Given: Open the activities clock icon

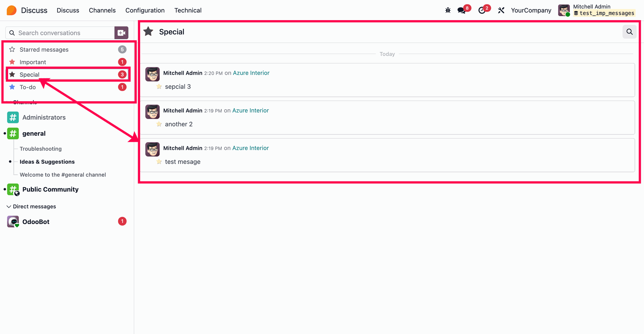Looking at the screenshot, I should (482, 10).
